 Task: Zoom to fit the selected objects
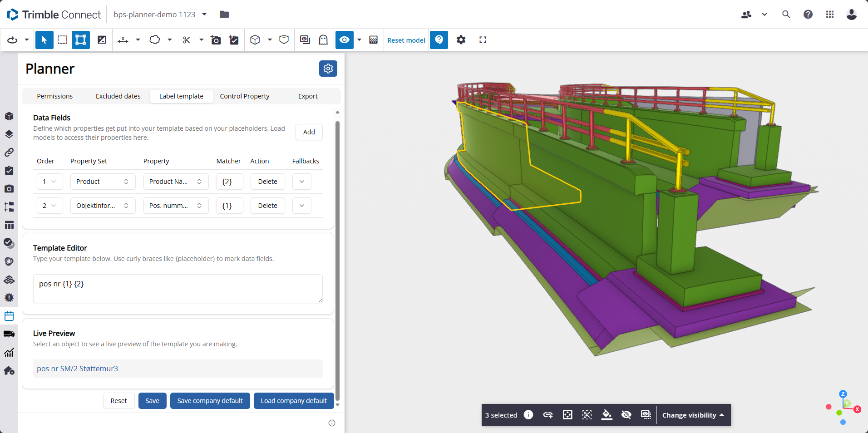pyautogui.click(x=567, y=415)
